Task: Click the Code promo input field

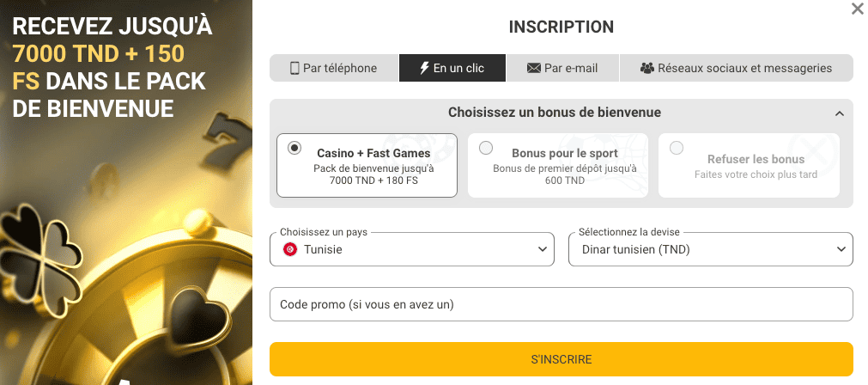Action: (561, 304)
